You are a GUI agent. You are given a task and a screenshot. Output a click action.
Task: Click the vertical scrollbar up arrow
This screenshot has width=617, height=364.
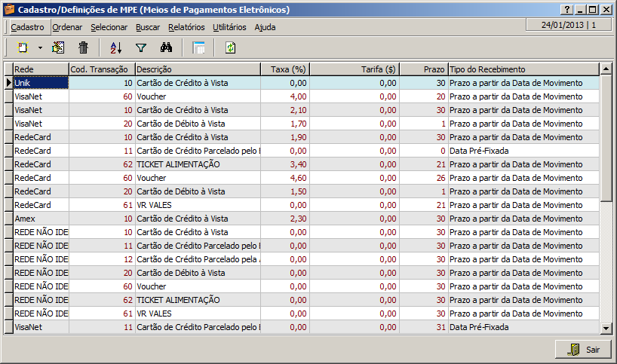coord(605,69)
